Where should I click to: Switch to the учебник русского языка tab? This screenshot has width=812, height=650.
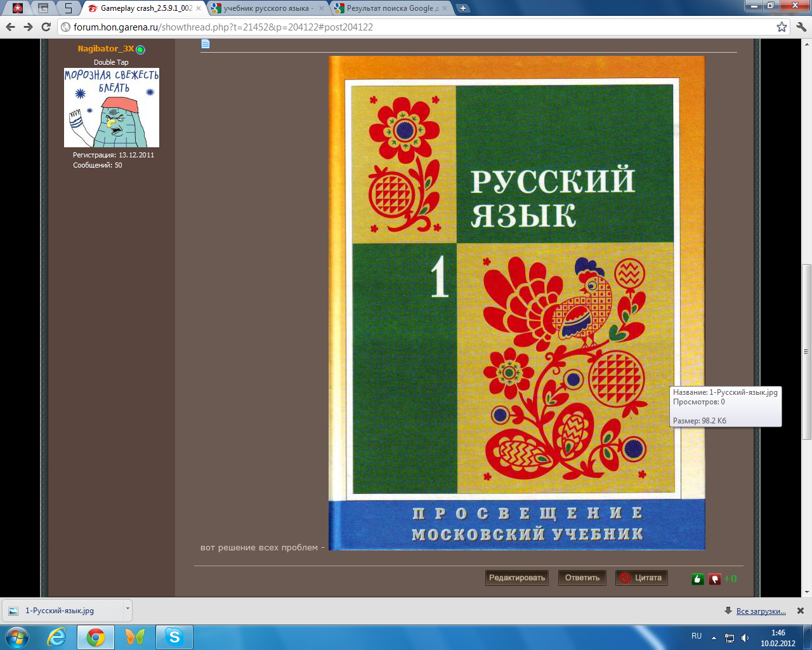pos(266,8)
